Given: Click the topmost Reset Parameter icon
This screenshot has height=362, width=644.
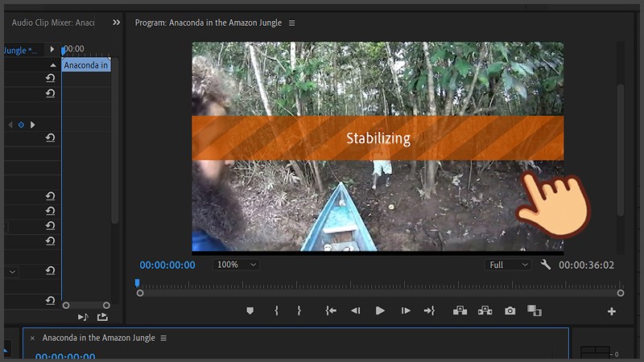Looking at the screenshot, I should tap(50, 78).
